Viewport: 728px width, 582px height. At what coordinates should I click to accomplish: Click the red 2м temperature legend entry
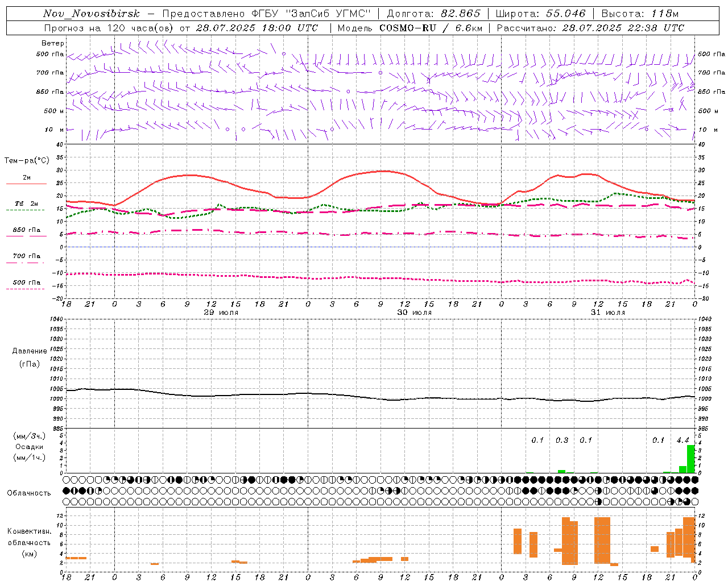[x=27, y=178]
